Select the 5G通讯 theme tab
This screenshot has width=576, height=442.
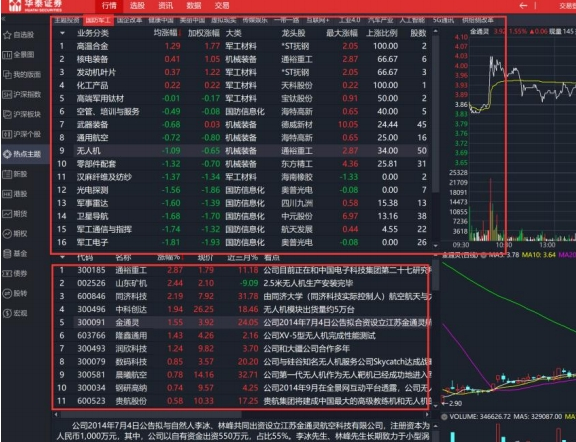(x=443, y=20)
